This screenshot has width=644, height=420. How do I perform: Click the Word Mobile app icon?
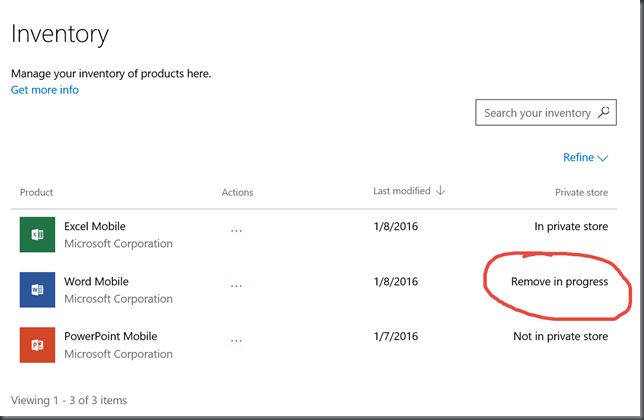37,289
